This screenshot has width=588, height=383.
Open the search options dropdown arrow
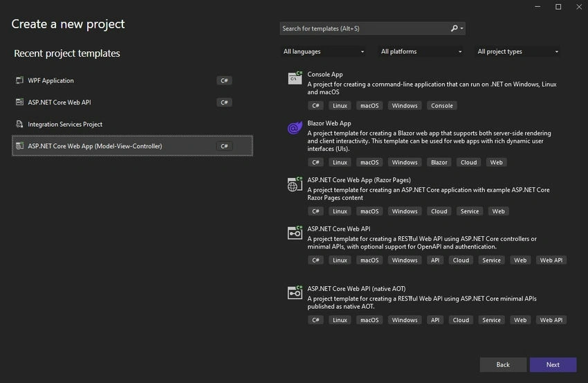461,28
